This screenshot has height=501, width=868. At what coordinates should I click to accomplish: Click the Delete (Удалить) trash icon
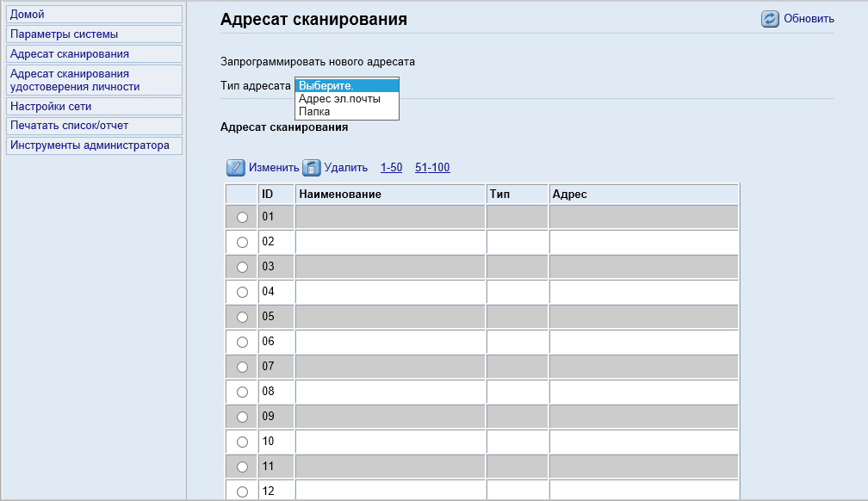312,168
